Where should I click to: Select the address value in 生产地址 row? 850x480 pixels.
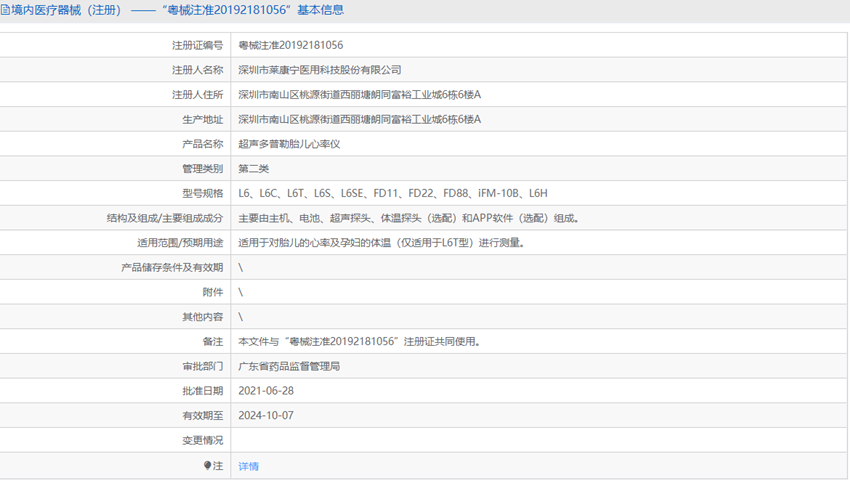pyautogui.click(x=359, y=119)
